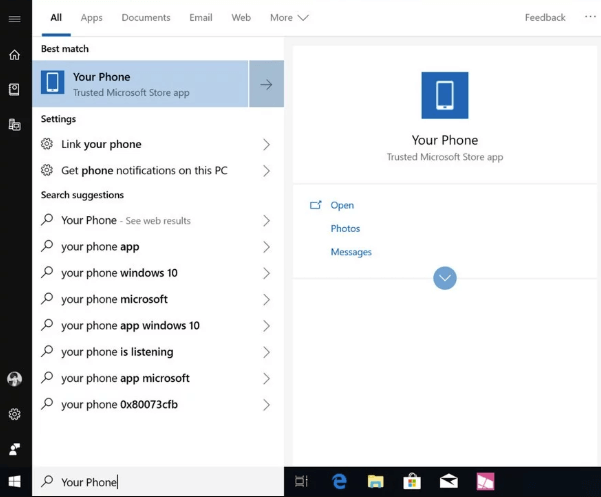Select 'Your Phone - See web results' suggestion

point(158,221)
